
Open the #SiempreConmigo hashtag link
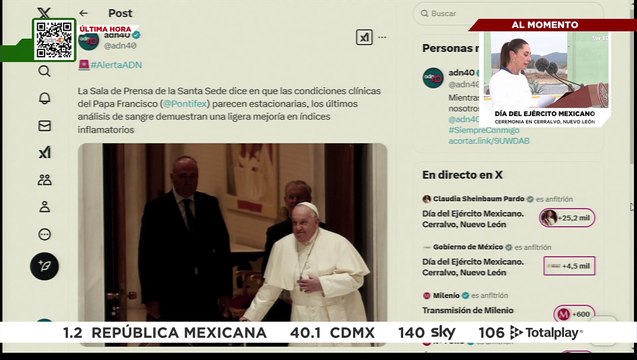(x=484, y=130)
